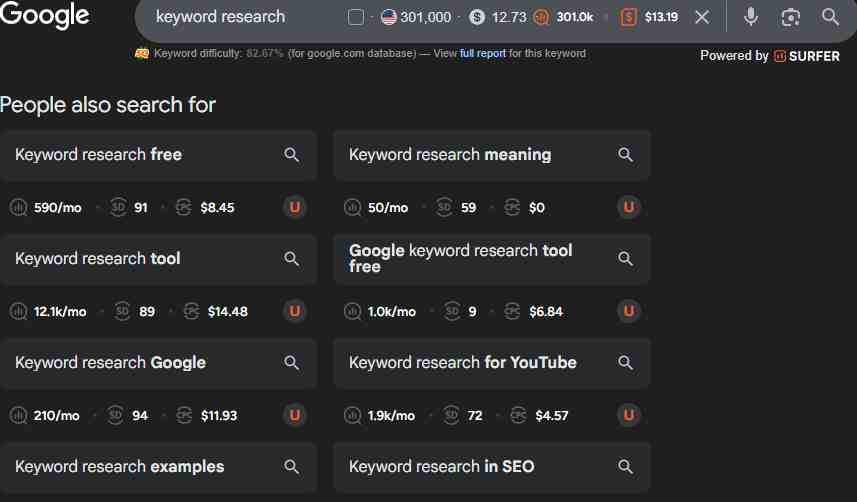The image size is (857, 502).
Task: Click the orange icon beside 301.0k
Action: pos(541,17)
